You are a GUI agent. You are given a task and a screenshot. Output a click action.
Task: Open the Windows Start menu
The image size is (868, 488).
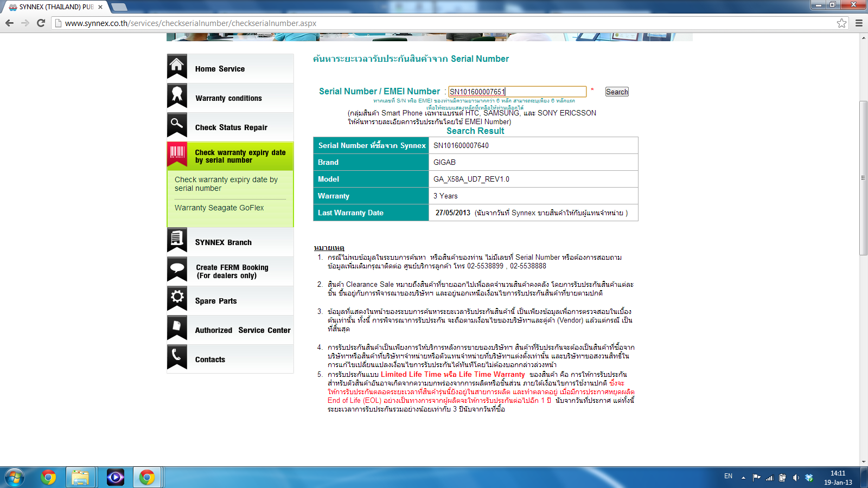click(15, 477)
